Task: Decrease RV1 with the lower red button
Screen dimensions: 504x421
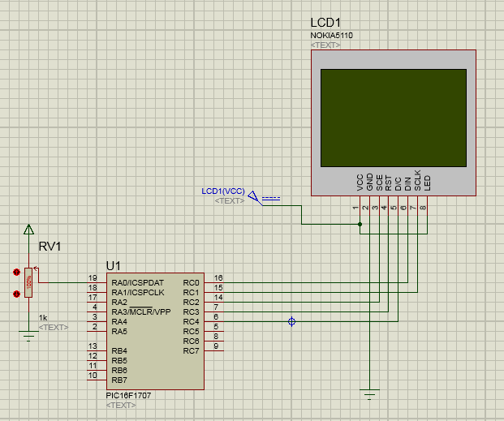Action: (17, 294)
